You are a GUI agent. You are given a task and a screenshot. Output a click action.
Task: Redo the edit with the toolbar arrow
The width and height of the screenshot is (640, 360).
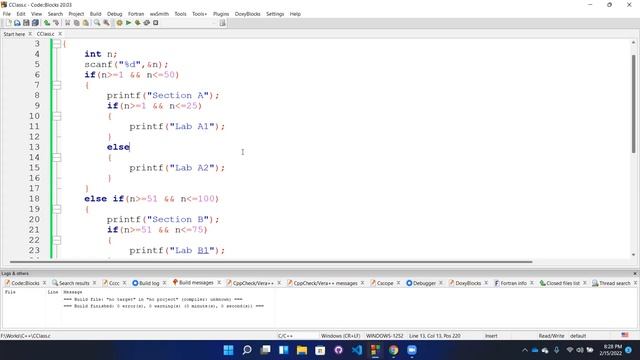tap(56, 23)
